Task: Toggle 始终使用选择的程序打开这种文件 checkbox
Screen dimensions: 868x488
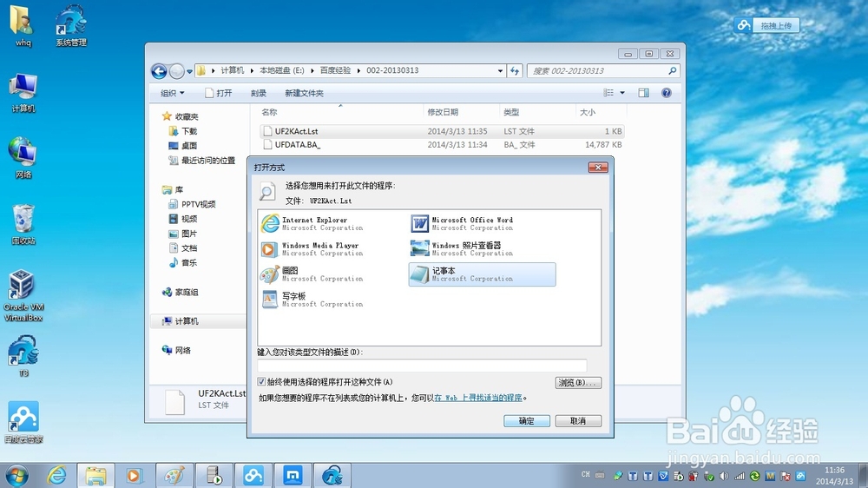Action: [261, 382]
